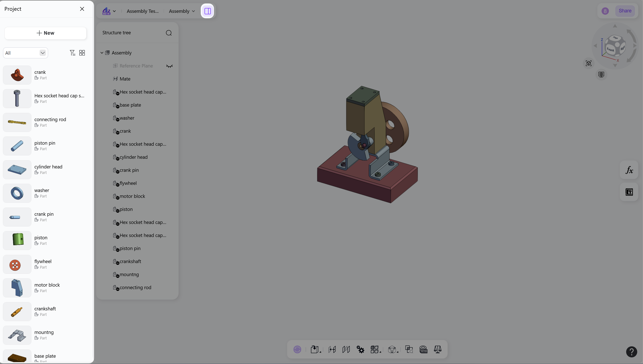Expand the exploded view dropdown arrow

click(x=397, y=352)
